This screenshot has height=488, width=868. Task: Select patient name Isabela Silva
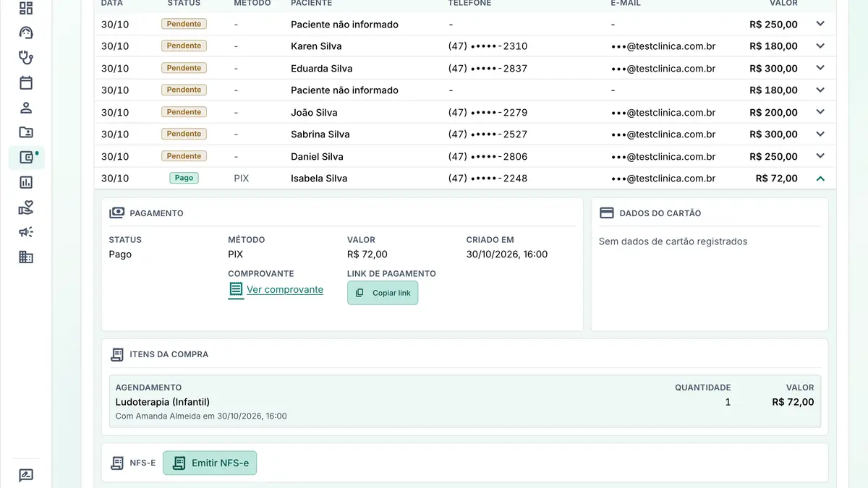(319, 179)
